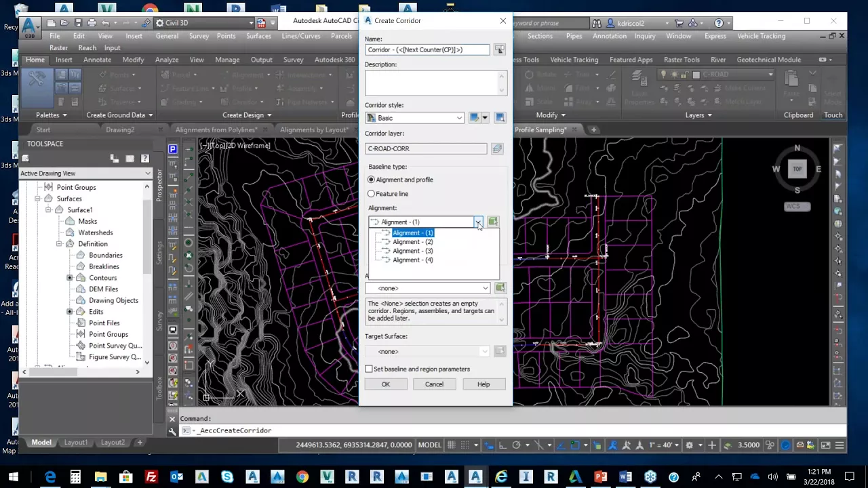Image resolution: width=868 pixels, height=488 pixels.
Task: Open PowerPoint from the Windows taskbar
Action: [x=600, y=477]
